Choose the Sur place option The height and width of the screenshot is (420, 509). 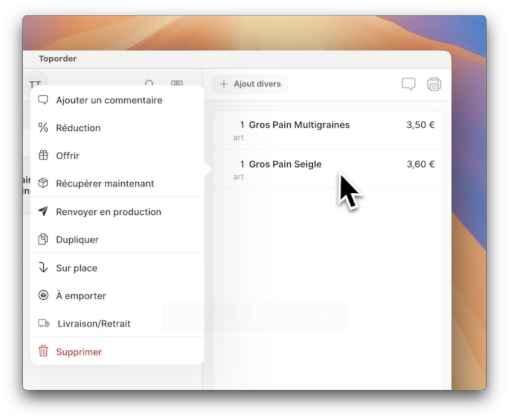coord(77,268)
